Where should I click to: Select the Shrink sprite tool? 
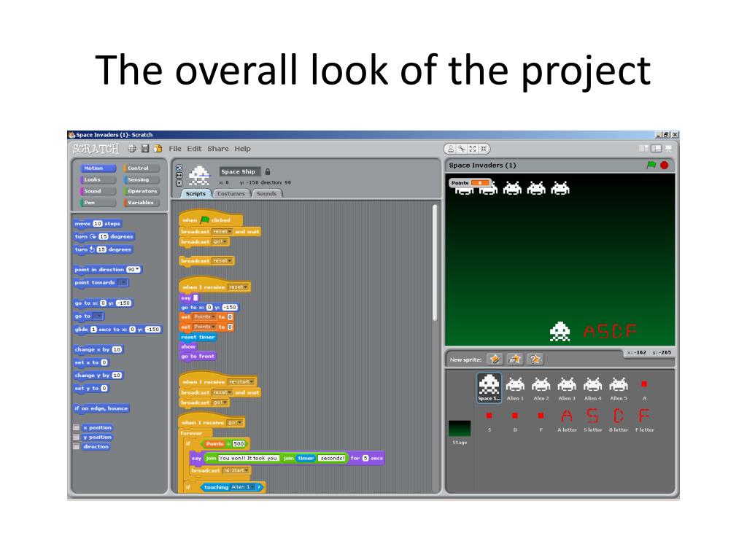point(484,149)
